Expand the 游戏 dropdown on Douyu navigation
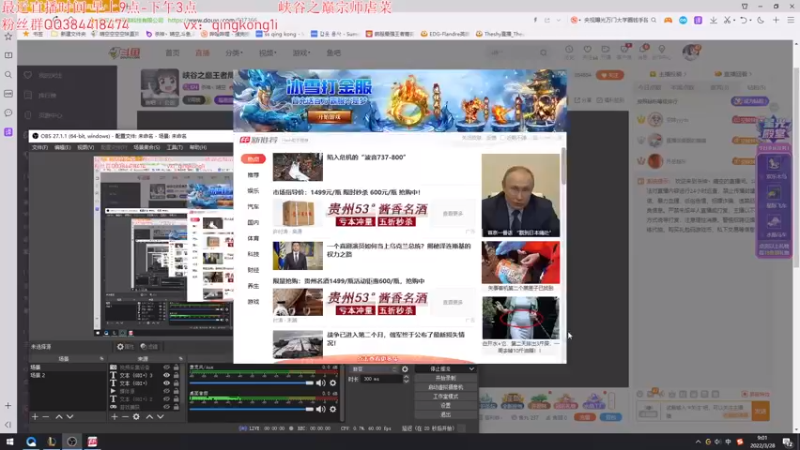The height and width of the screenshot is (450, 800). click(x=301, y=53)
